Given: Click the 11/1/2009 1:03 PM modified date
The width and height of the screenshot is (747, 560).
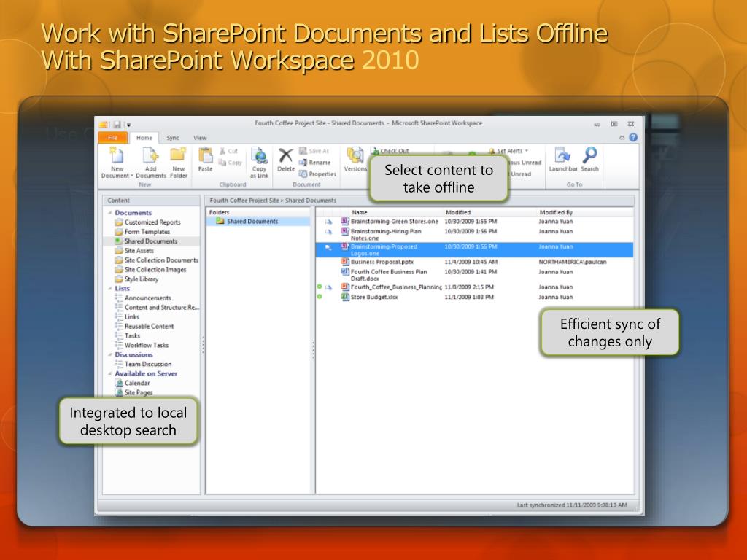Looking at the screenshot, I should click(469, 297).
